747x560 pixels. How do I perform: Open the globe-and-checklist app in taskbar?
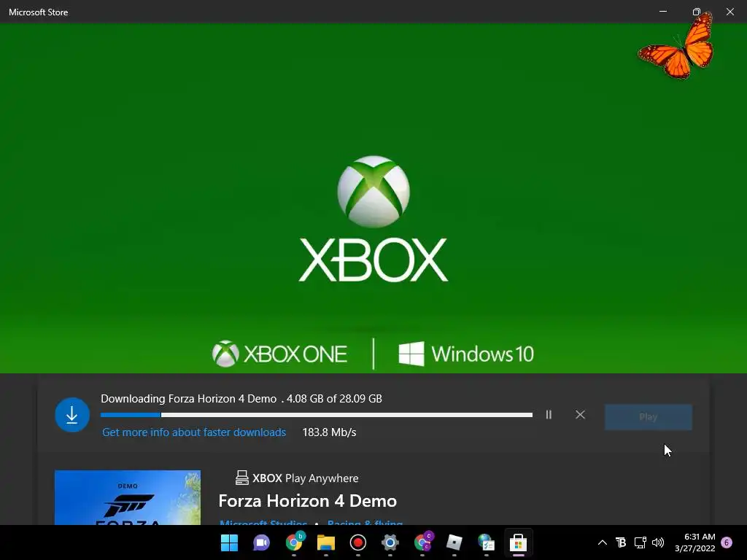(x=486, y=542)
